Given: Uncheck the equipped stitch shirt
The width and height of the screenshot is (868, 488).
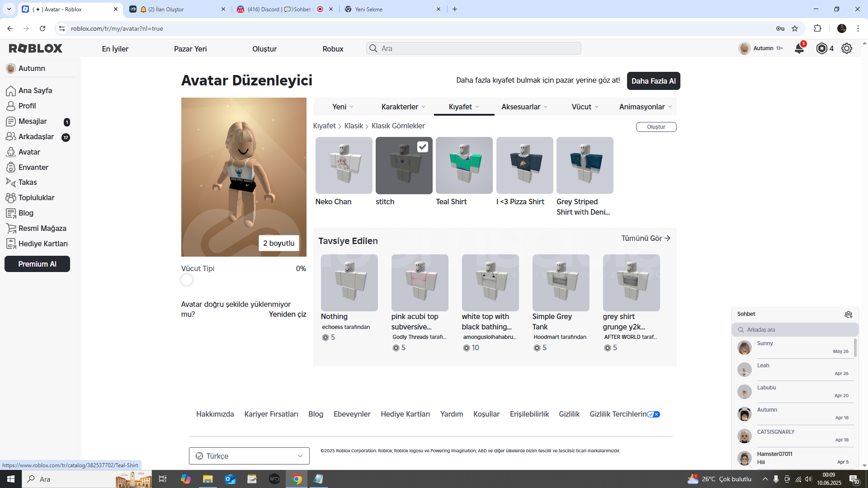Looking at the screenshot, I should [422, 147].
